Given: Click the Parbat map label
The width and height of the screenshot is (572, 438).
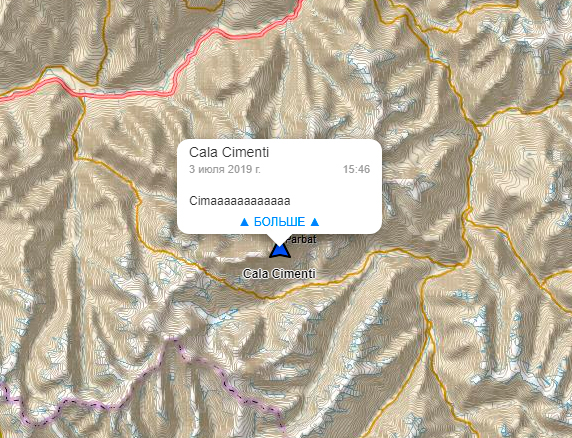Looking at the screenshot, I should [301, 240].
